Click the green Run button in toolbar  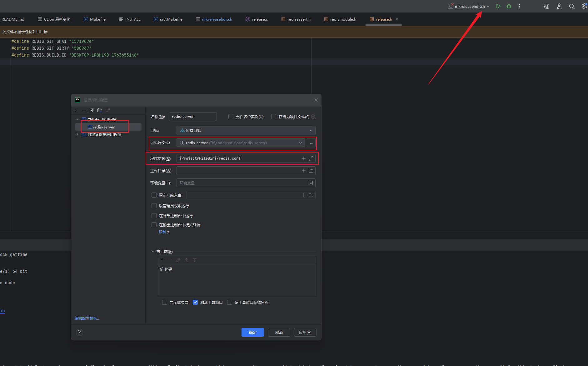(498, 6)
